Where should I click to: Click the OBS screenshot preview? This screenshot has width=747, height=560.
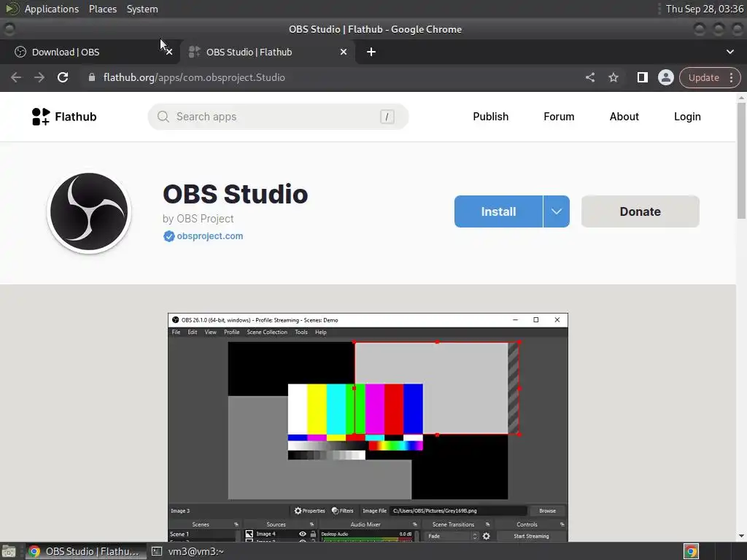(368, 427)
